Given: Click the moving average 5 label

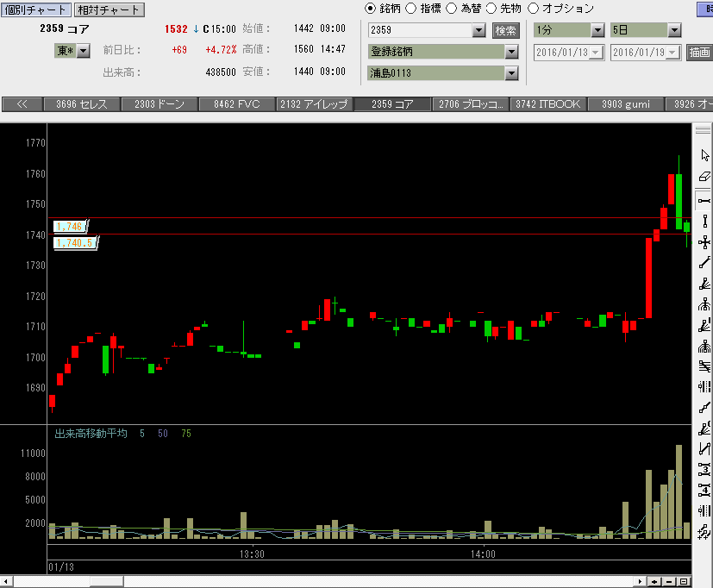Looking at the screenshot, I should 142,434.
